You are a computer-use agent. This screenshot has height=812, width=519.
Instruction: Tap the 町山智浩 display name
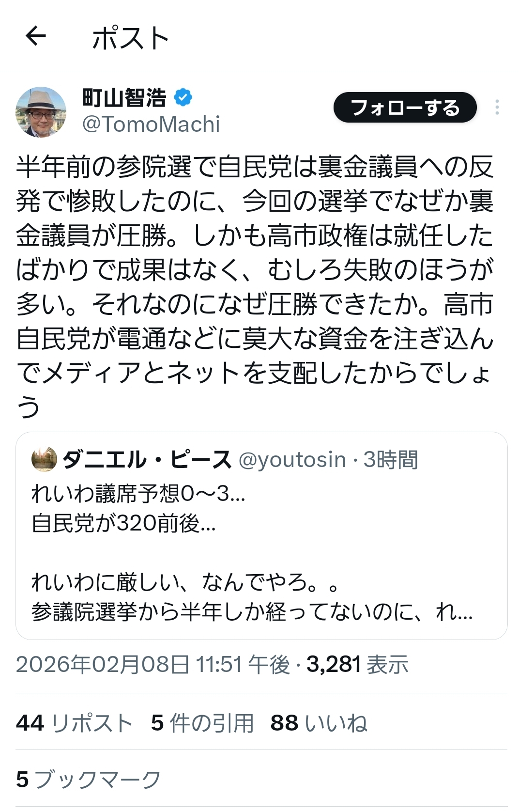tap(124, 98)
